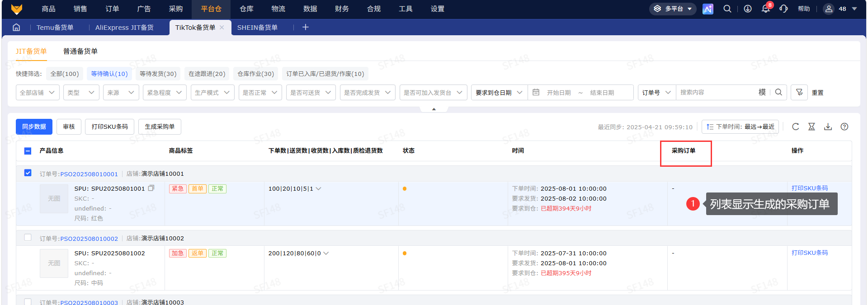Image resolution: width=868 pixels, height=305 pixels.
Task: Switch to the SHEIN备货单 tab
Action: coord(257,27)
